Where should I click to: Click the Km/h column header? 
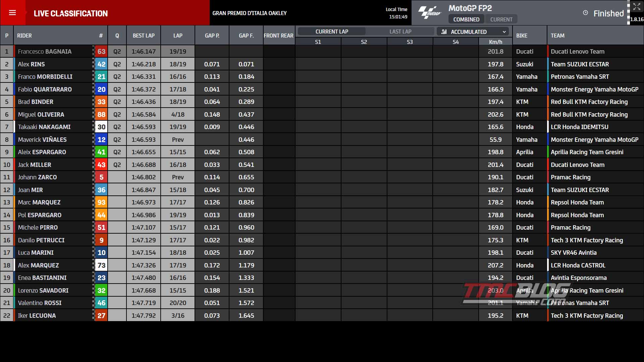(495, 42)
